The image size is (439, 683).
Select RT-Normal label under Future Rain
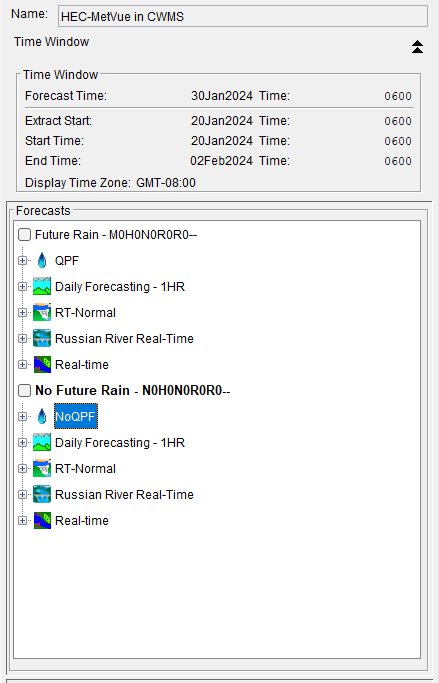(x=85, y=312)
